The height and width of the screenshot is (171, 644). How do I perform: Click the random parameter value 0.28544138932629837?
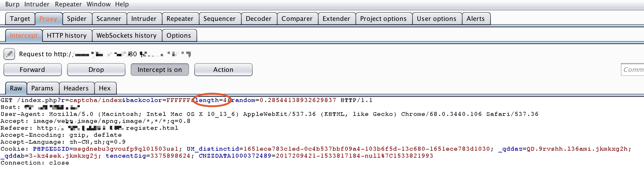click(298, 100)
